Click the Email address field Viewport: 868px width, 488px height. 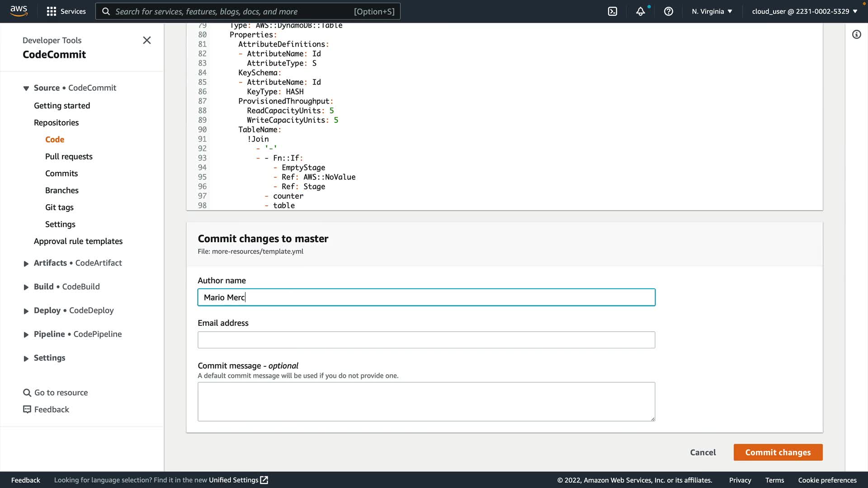(x=426, y=340)
